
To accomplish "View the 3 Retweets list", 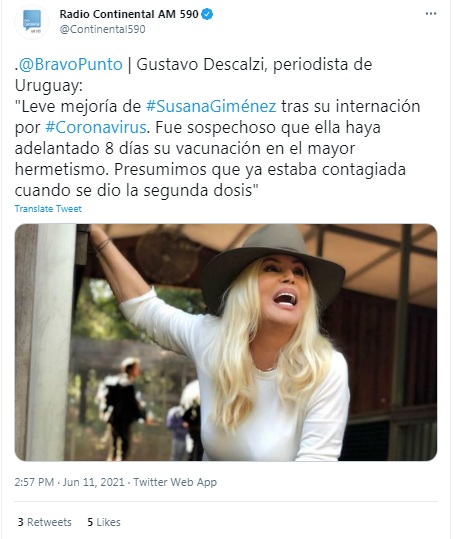I will point(45,522).
